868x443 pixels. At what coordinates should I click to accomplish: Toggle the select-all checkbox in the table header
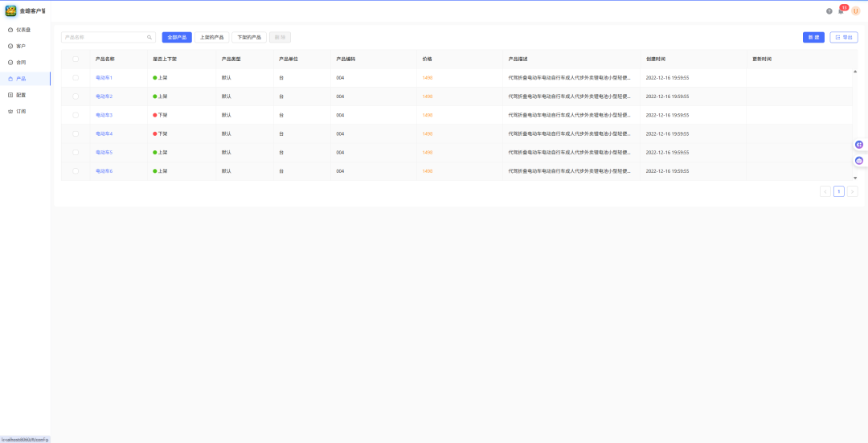tap(76, 59)
